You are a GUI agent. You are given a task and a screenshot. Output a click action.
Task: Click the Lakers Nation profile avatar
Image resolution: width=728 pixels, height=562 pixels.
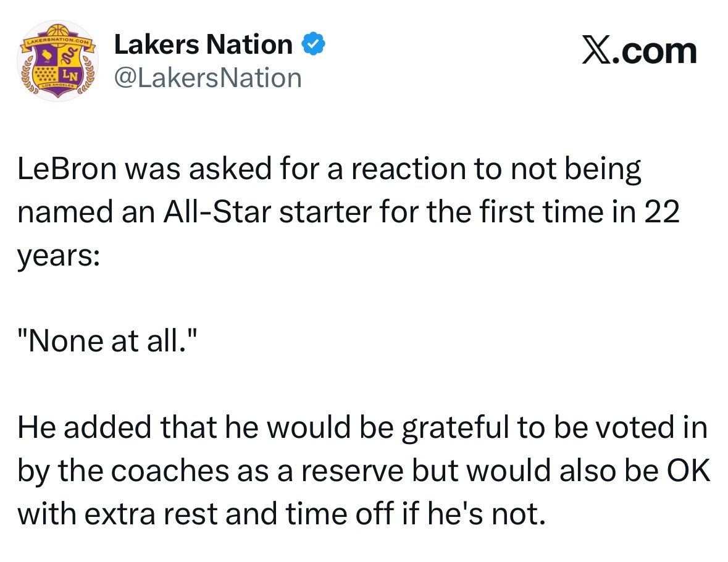tap(56, 62)
